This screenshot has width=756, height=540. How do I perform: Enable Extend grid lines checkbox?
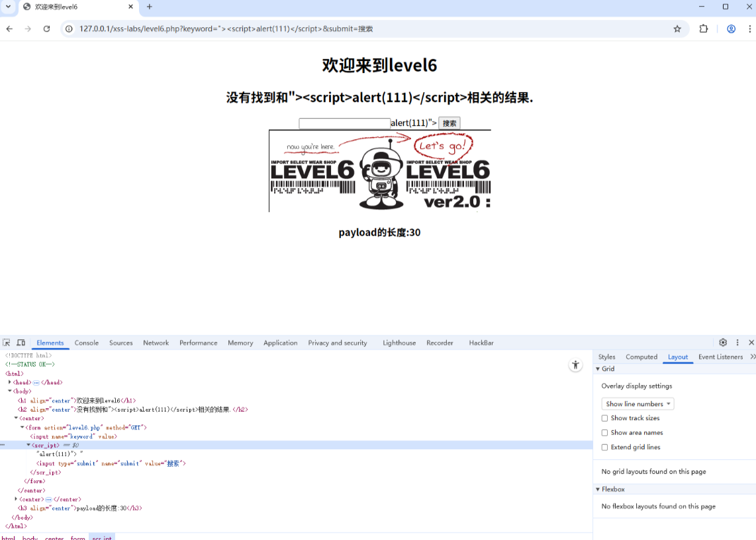604,447
